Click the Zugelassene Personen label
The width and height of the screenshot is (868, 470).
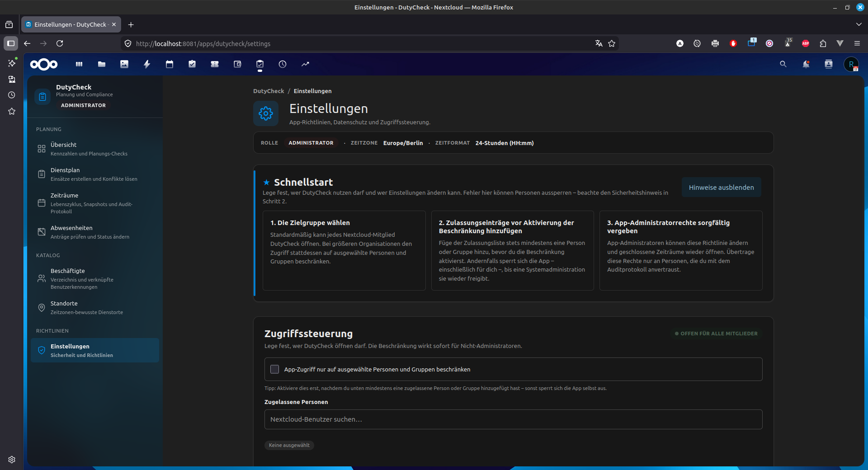click(x=296, y=402)
